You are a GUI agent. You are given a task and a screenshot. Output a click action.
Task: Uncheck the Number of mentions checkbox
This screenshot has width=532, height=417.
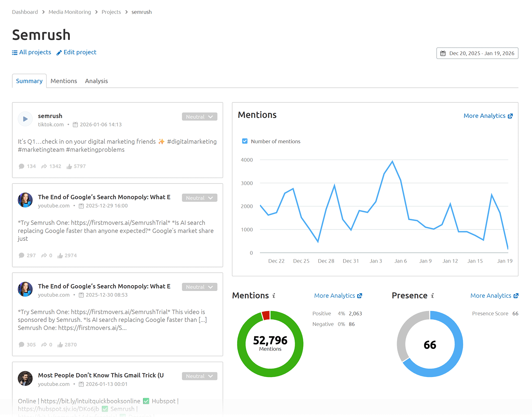tap(245, 141)
